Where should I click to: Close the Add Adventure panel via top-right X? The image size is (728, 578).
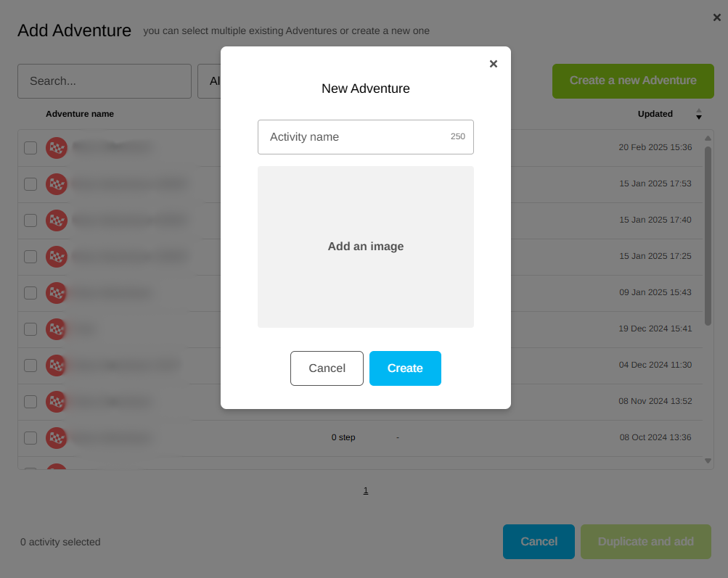(x=717, y=17)
